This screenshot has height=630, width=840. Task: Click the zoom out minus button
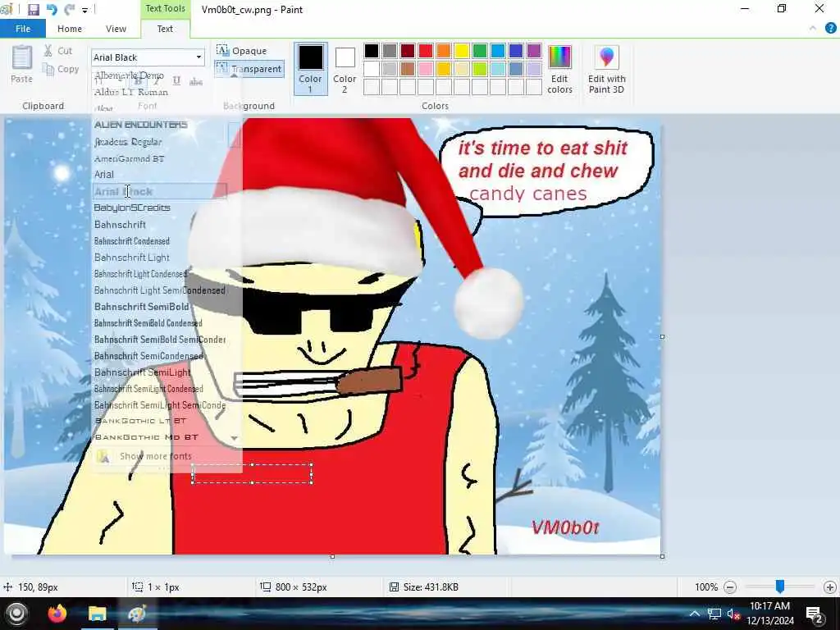(729, 587)
